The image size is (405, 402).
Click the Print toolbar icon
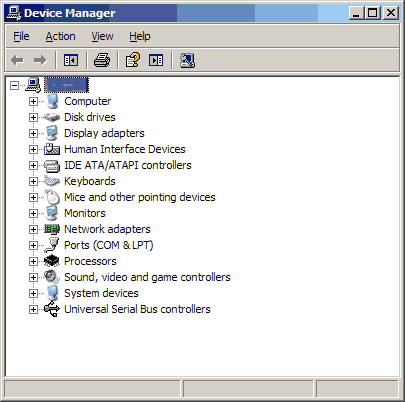102,60
